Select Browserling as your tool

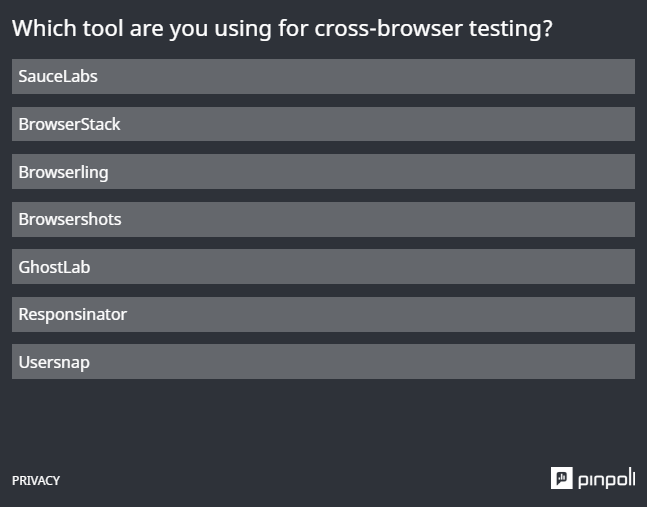click(x=323, y=172)
